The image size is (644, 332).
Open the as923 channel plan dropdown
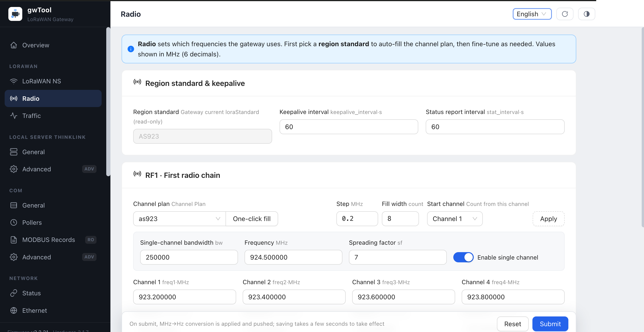click(x=180, y=219)
